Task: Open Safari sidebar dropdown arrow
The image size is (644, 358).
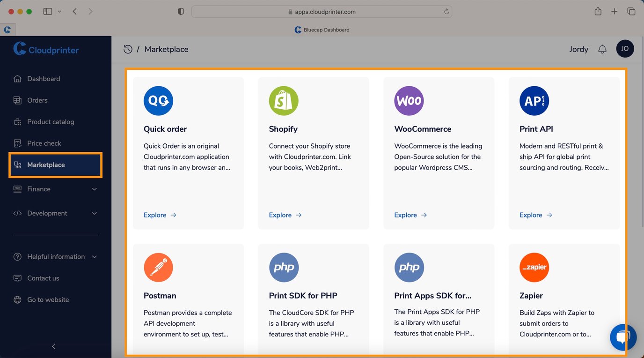Action: tap(59, 12)
